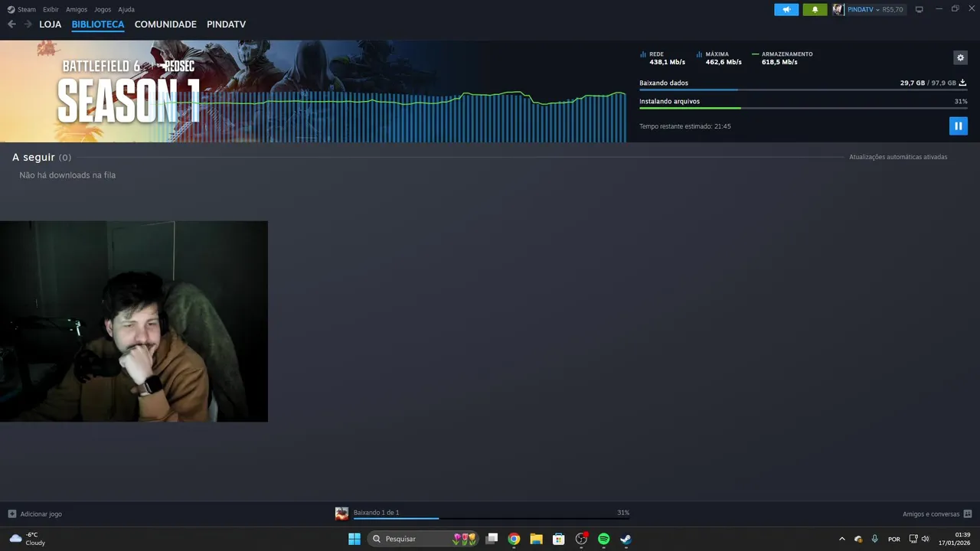Open the Jogos menu
Screen dimensions: 980x551
[103, 9]
